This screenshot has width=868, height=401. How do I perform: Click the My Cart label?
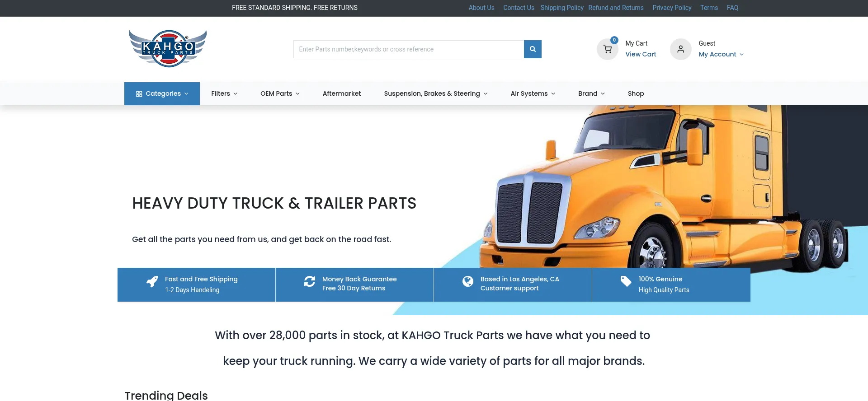click(x=636, y=43)
